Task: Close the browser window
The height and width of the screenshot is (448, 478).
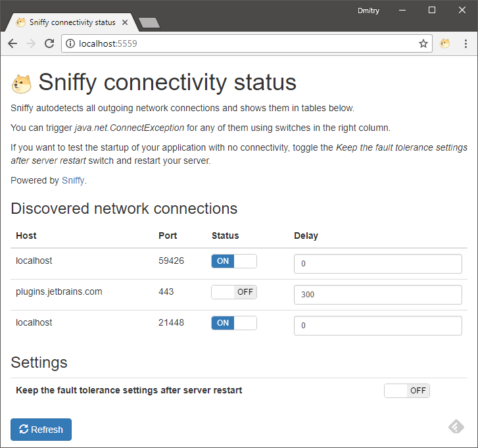Action: pyautogui.click(x=462, y=11)
